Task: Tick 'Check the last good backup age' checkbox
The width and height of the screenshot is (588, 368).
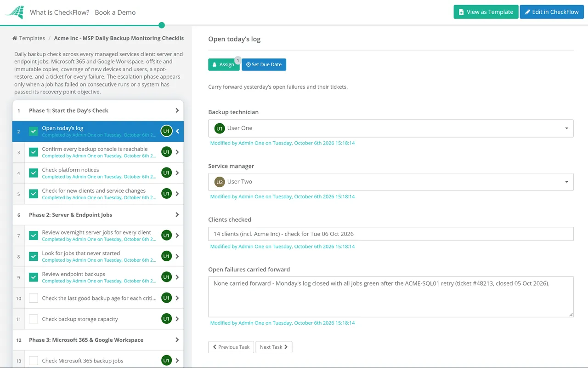Action: point(34,298)
